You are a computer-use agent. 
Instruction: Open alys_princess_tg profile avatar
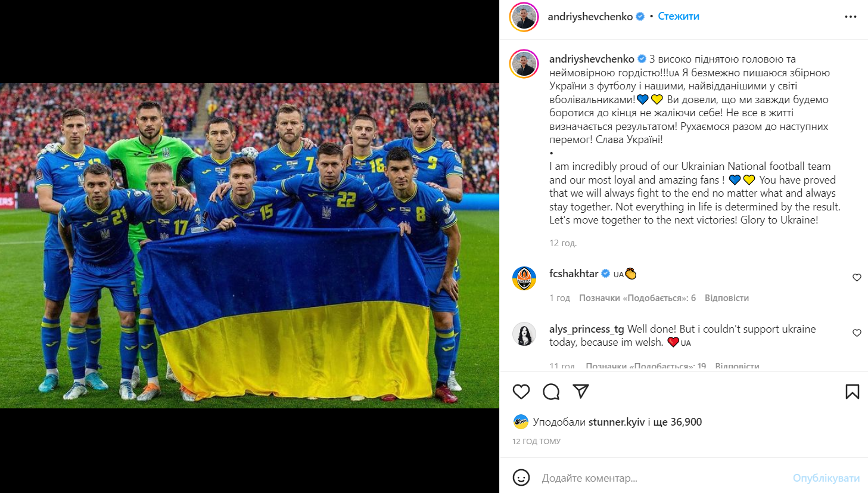pyautogui.click(x=524, y=334)
